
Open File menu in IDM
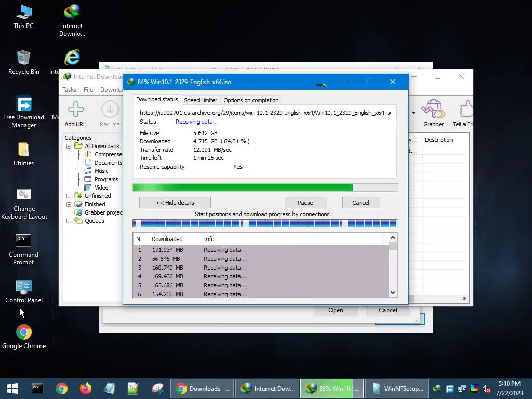point(88,90)
